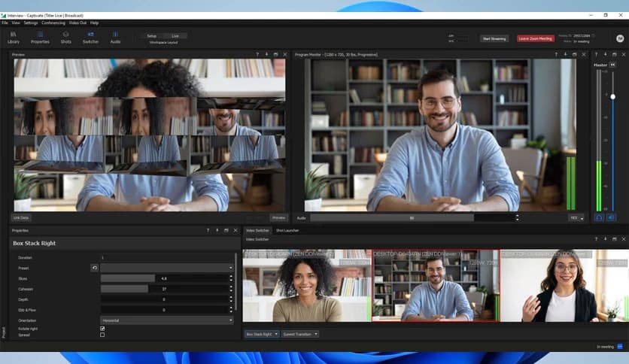Click the Switcher toolbar icon
Viewport: 629px width, 364px height.
tap(90, 38)
